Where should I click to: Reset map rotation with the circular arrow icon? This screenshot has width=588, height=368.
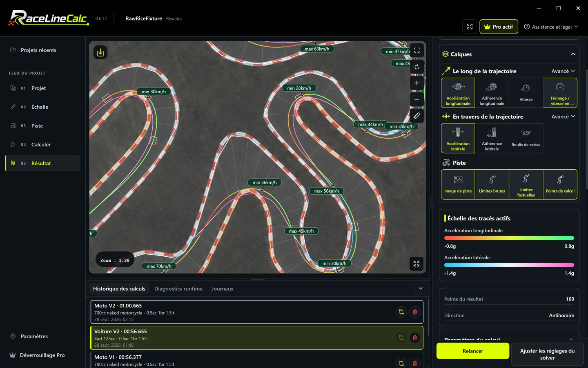click(416, 67)
